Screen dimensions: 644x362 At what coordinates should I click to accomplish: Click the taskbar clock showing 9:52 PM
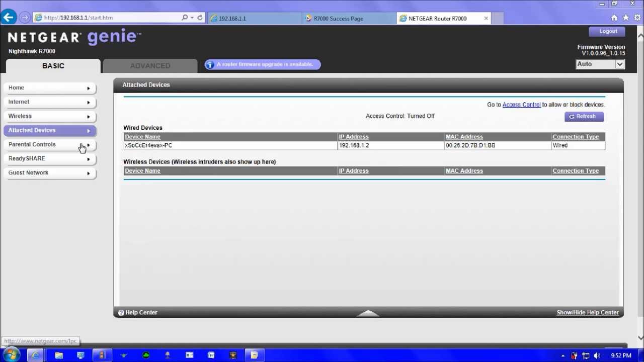[x=621, y=356]
